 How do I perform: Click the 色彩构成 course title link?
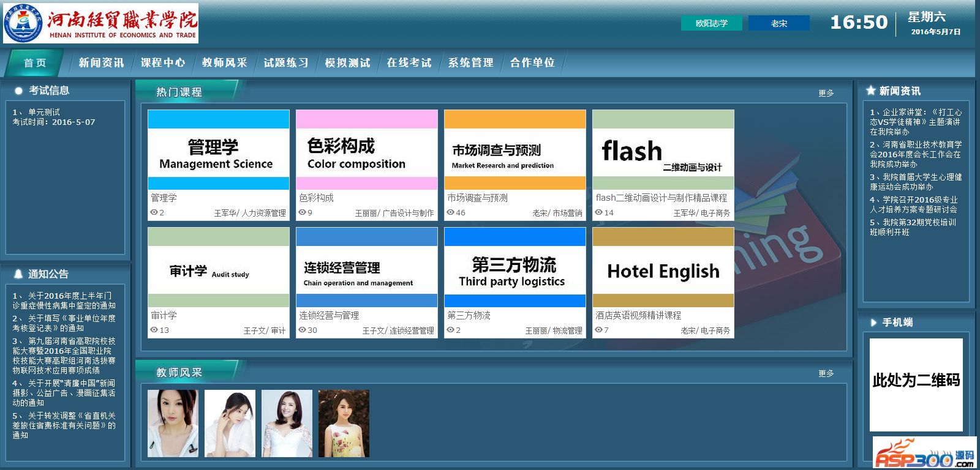pos(316,198)
